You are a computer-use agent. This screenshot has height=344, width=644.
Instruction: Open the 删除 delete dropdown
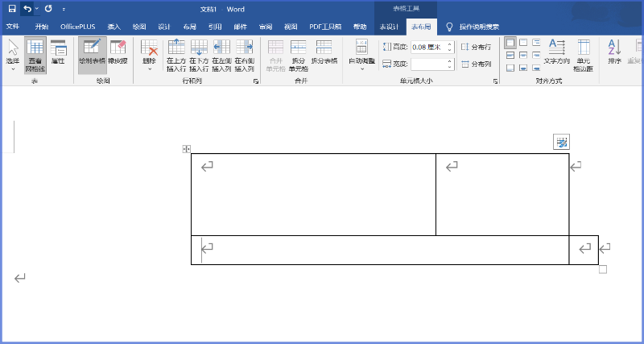pyautogui.click(x=149, y=56)
